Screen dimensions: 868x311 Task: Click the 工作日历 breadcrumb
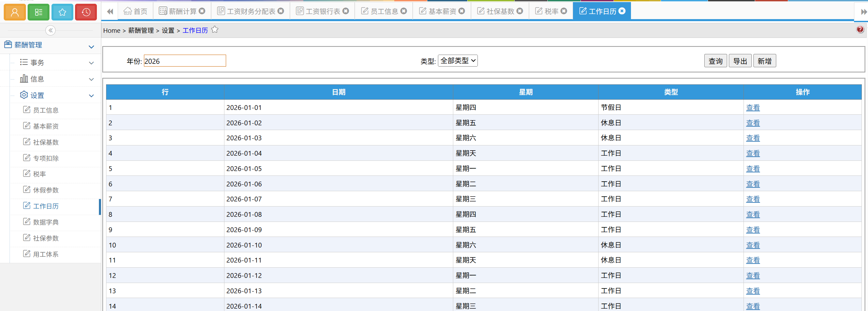195,30
